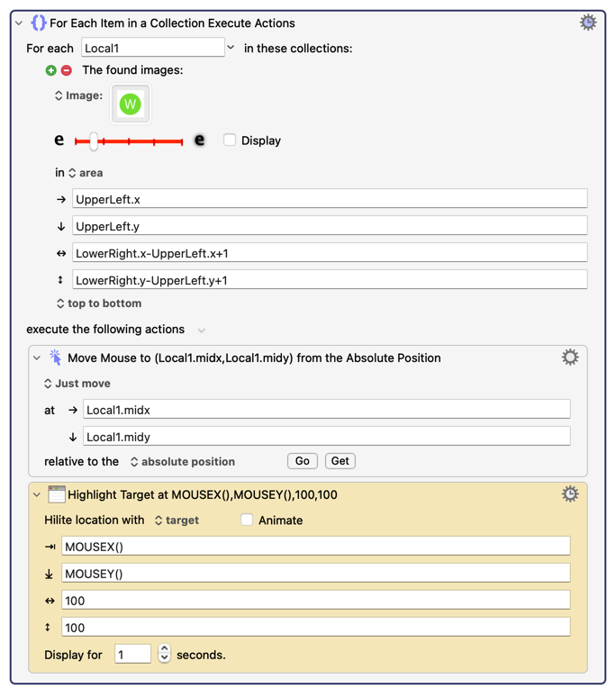This screenshot has width=616, height=697.
Task: Click the Highlight Target window icon
Action: (x=57, y=494)
